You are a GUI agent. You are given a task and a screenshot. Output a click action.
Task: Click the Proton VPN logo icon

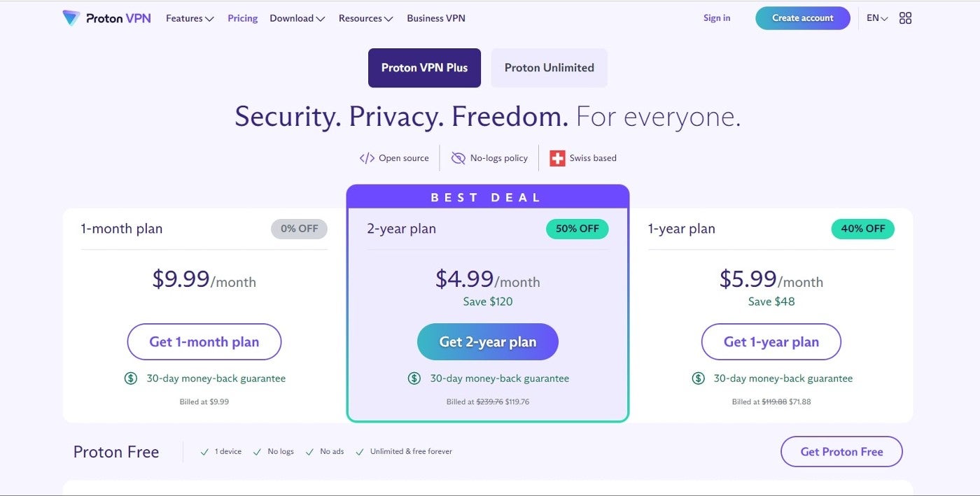[71, 18]
